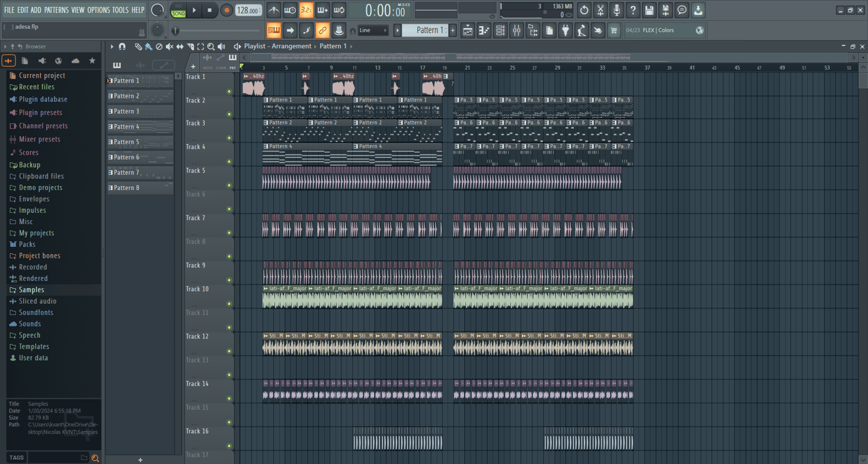Save the project with floppy disk icon
The height and width of the screenshot is (464, 868).
point(649,10)
